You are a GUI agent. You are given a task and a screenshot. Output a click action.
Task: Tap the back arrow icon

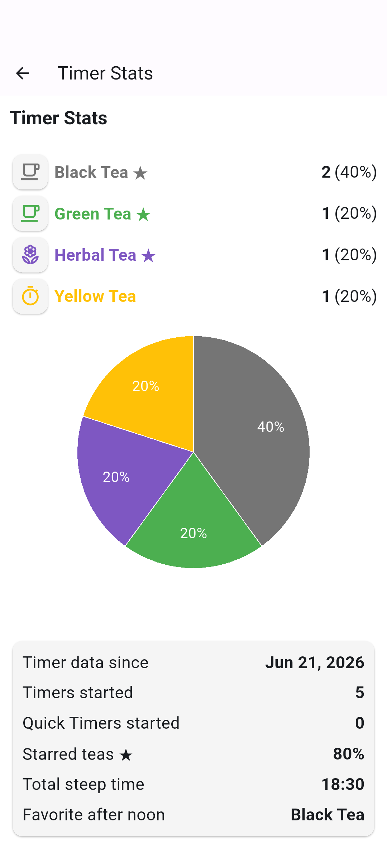click(23, 73)
